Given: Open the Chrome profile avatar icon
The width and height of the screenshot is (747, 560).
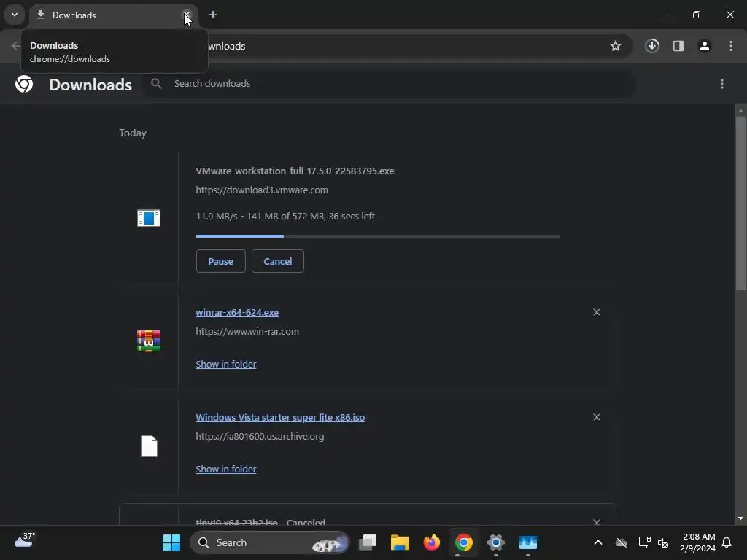Looking at the screenshot, I should (705, 46).
